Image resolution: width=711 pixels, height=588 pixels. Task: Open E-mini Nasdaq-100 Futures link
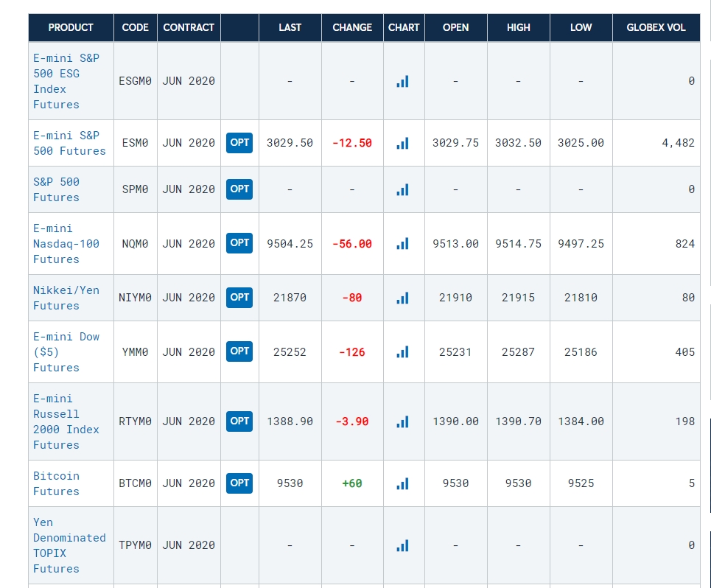[x=66, y=243]
